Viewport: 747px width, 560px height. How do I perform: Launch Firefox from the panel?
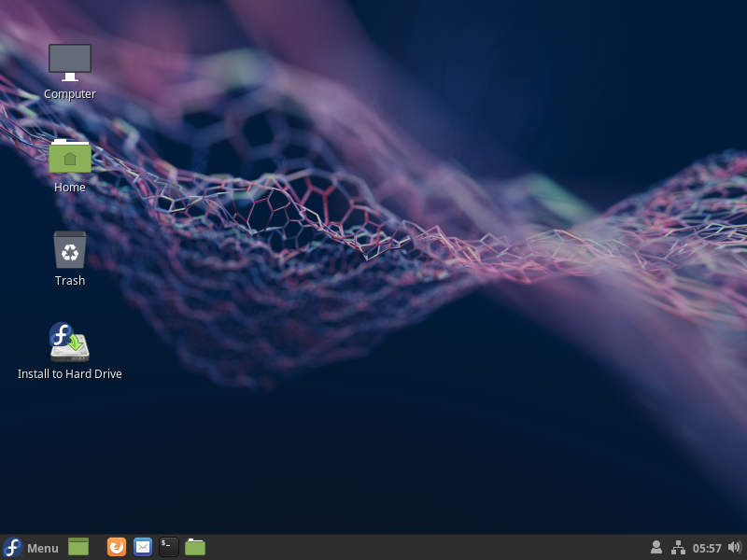pyautogui.click(x=117, y=547)
